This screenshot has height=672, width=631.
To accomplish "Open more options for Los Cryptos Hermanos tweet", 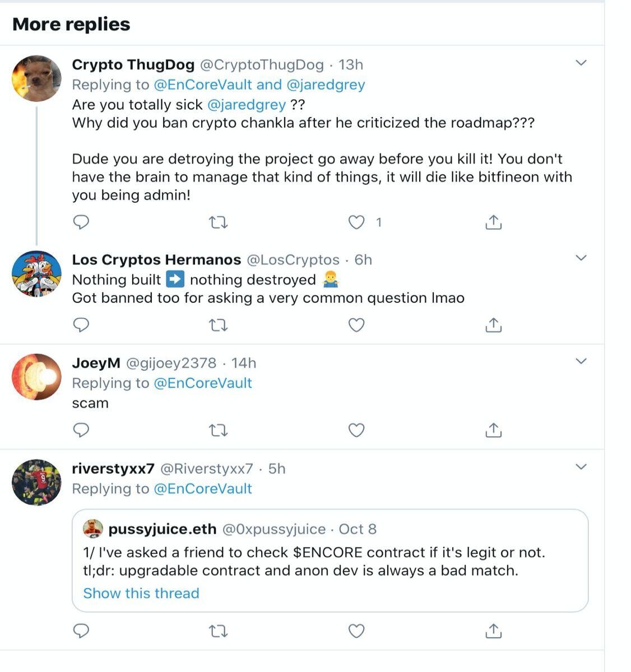I will [581, 258].
